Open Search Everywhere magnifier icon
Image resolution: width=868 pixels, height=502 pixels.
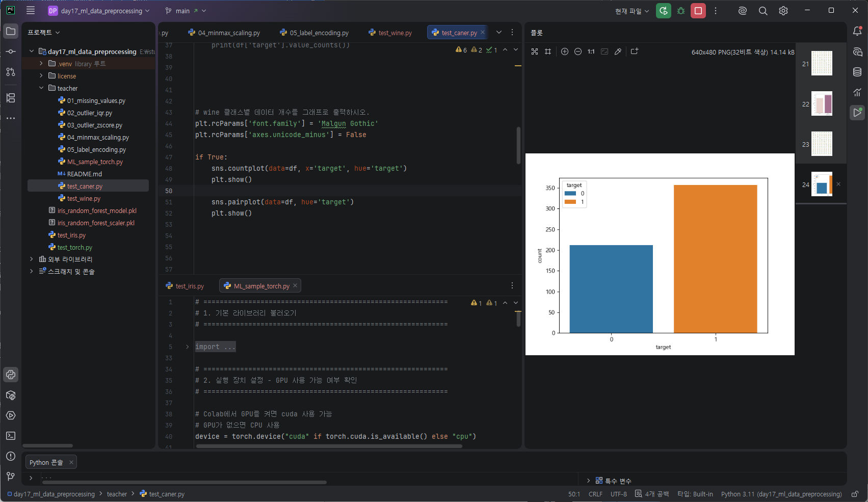(763, 11)
